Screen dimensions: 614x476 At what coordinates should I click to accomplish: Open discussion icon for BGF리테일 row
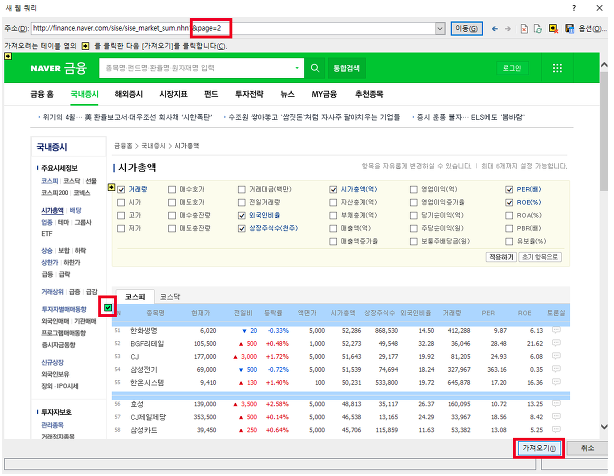point(556,343)
